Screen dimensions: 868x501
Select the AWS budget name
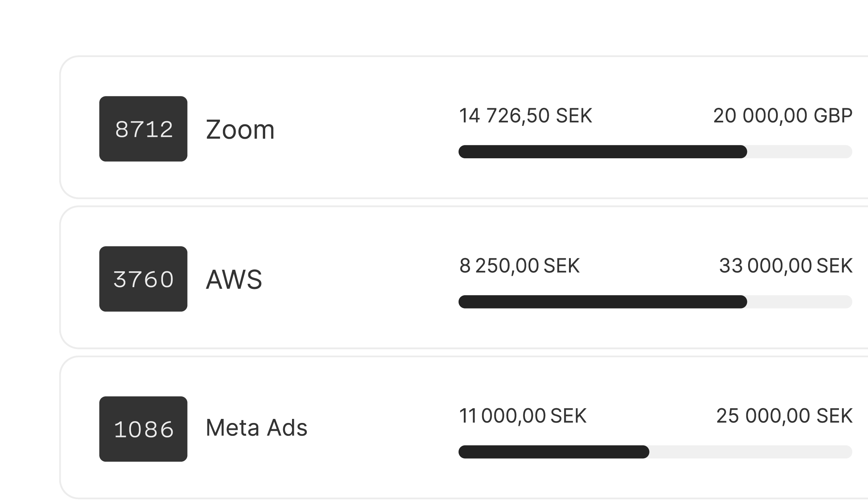[234, 279]
